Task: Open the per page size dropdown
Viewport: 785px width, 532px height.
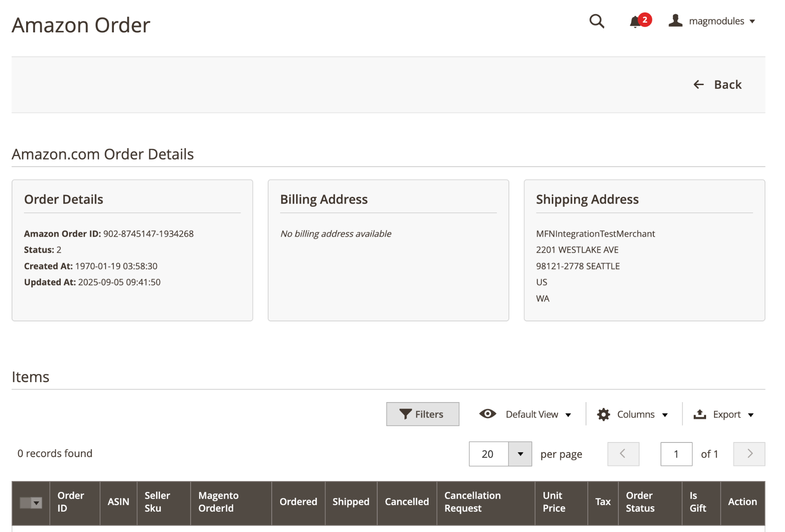Action: pyautogui.click(x=520, y=454)
